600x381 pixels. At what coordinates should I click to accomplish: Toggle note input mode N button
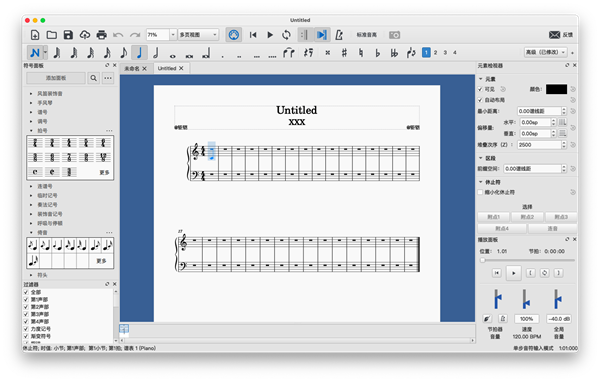click(35, 52)
